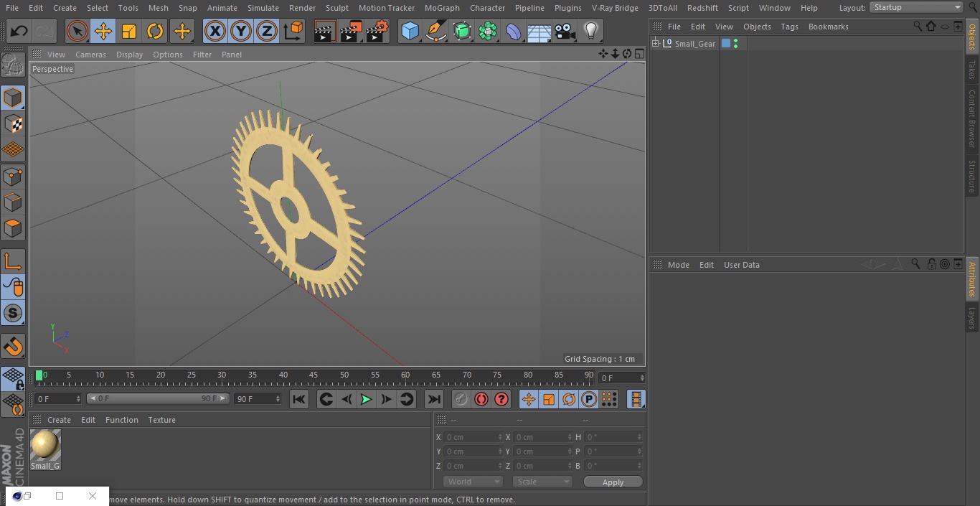Toggle Enable Snap magnet icon
Screen dimensions: 980x506
pos(13,346)
